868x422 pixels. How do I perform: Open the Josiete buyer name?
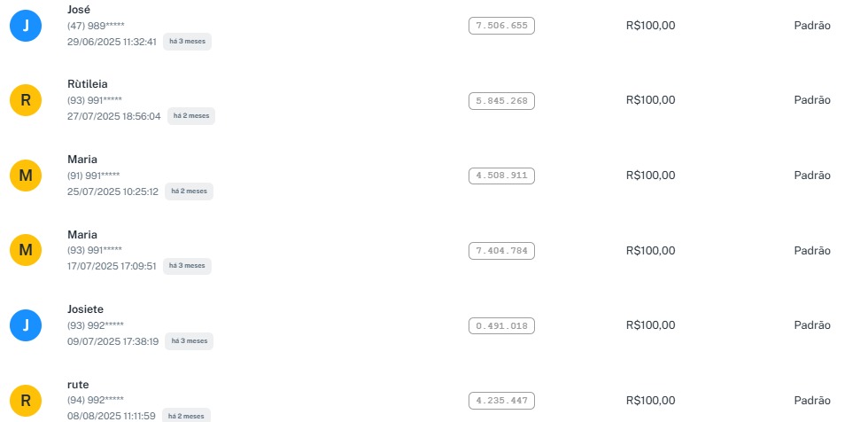[x=86, y=309]
